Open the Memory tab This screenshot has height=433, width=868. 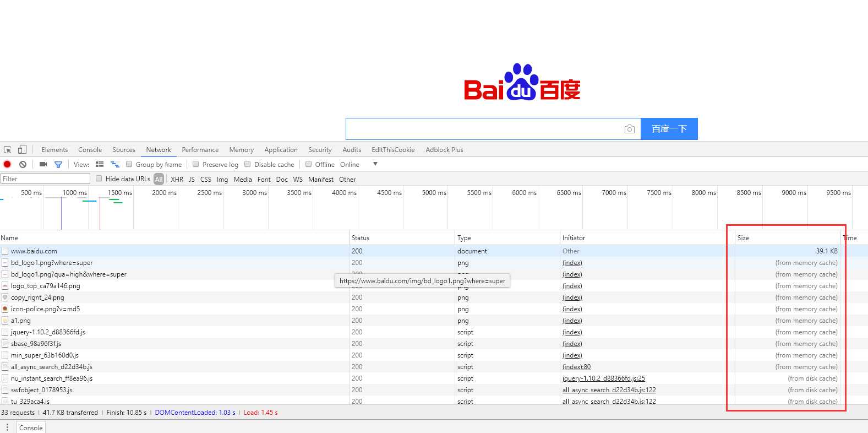242,150
